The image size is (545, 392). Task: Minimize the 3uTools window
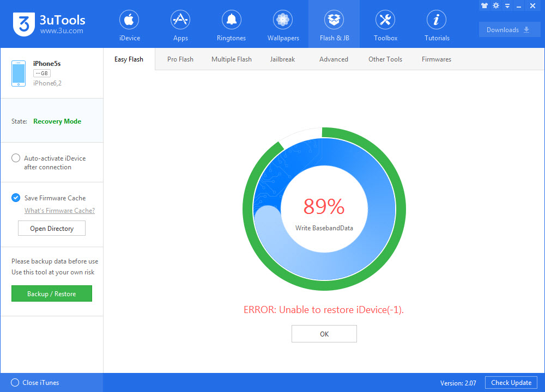tap(519, 6)
